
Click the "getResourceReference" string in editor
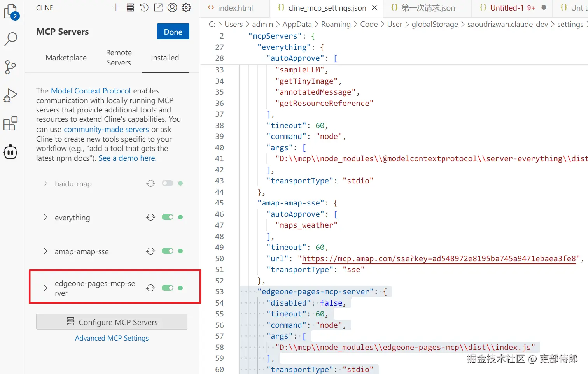(x=324, y=103)
